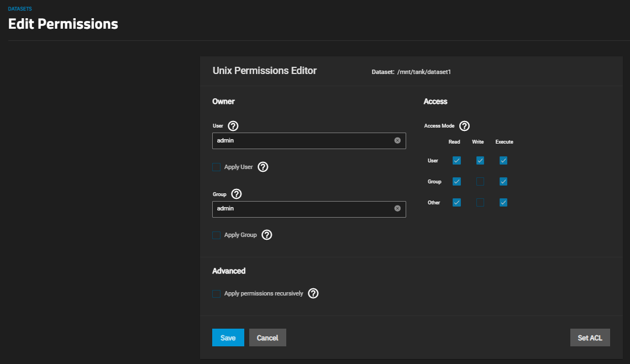The height and width of the screenshot is (364, 630).
Task: Show help for Apply permissions recursively
Action: 313,294
